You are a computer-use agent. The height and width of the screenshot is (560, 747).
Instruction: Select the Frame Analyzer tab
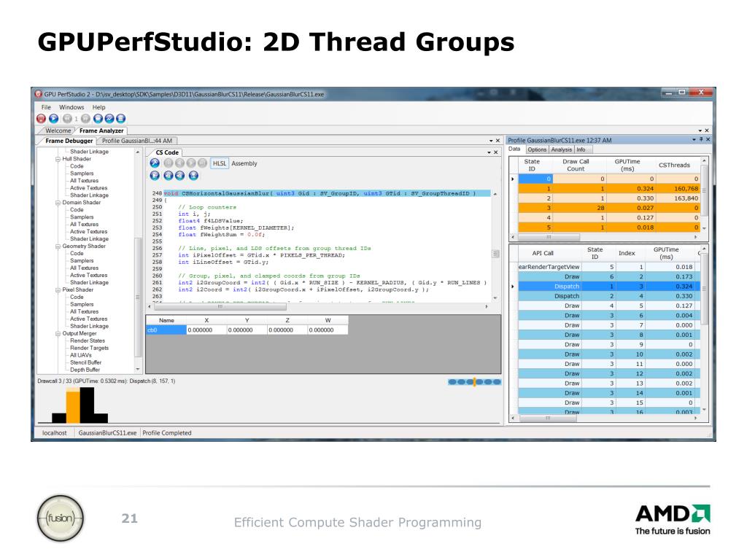tap(101, 131)
